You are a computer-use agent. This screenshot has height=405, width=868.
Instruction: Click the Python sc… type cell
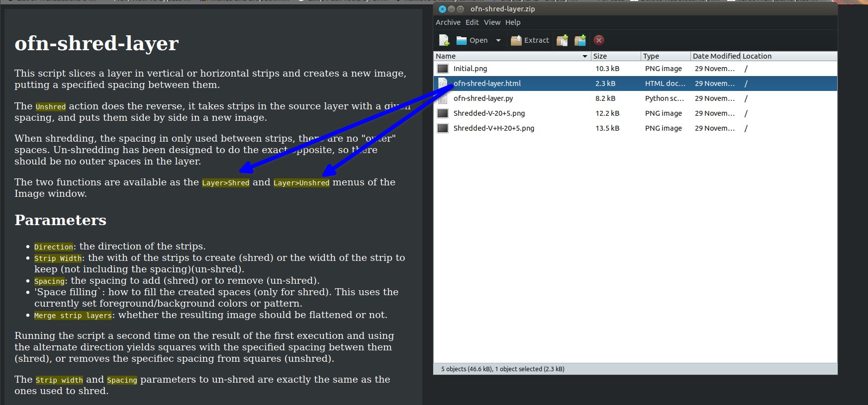coord(665,98)
